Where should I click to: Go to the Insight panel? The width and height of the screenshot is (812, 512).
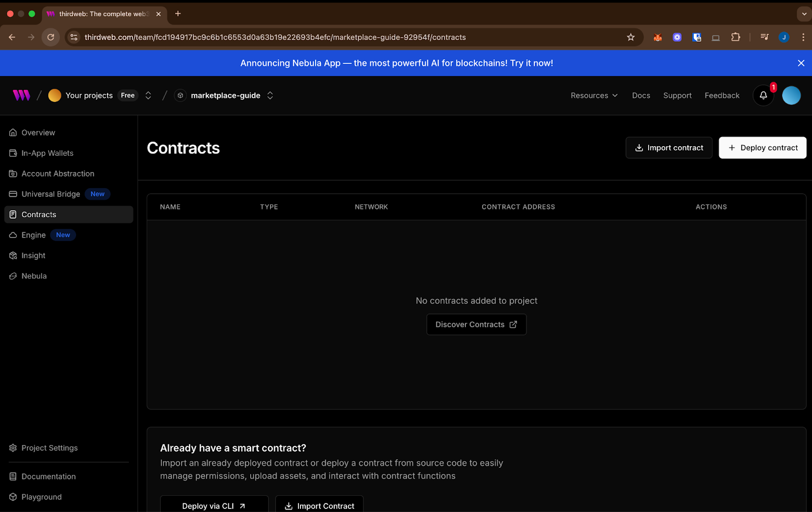point(33,255)
